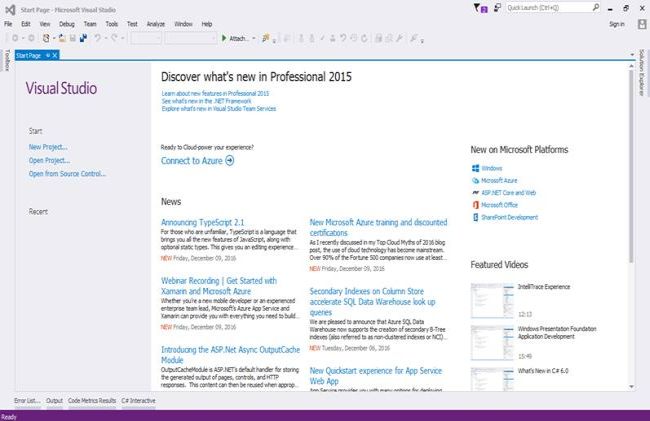
Task: Click the Save All toolbar icon
Action: point(83,38)
